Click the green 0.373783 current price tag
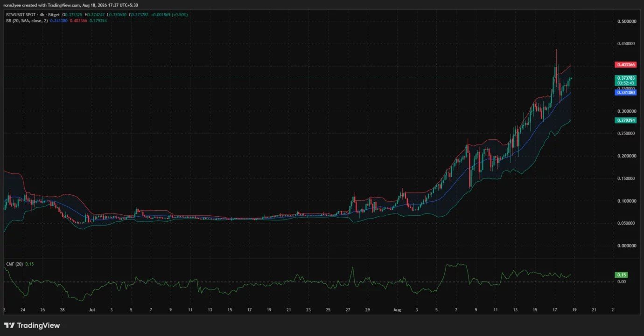This screenshot has width=644, height=336. [x=626, y=78]
